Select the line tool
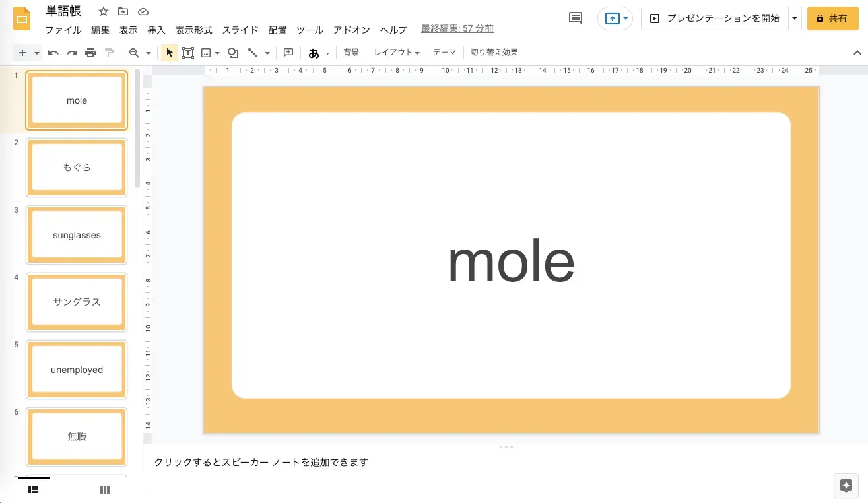Screen dimensions: 868x503 [x=252, y=53]
